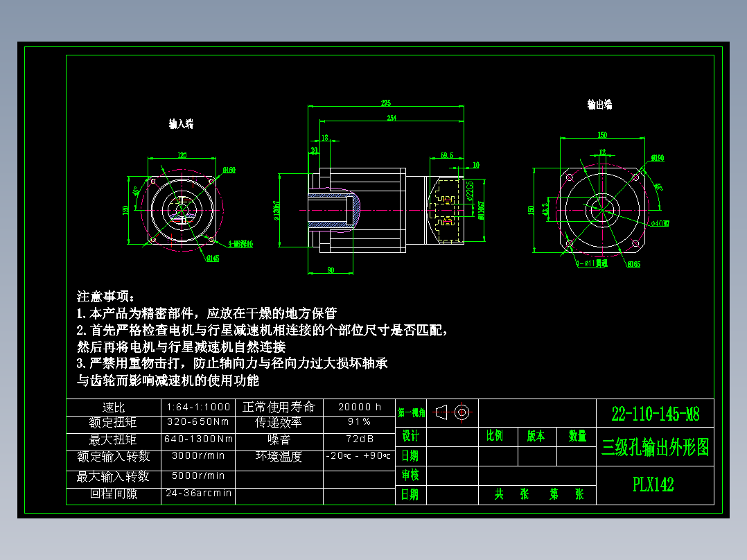Click the projection circle target symbol

point(463,412)
